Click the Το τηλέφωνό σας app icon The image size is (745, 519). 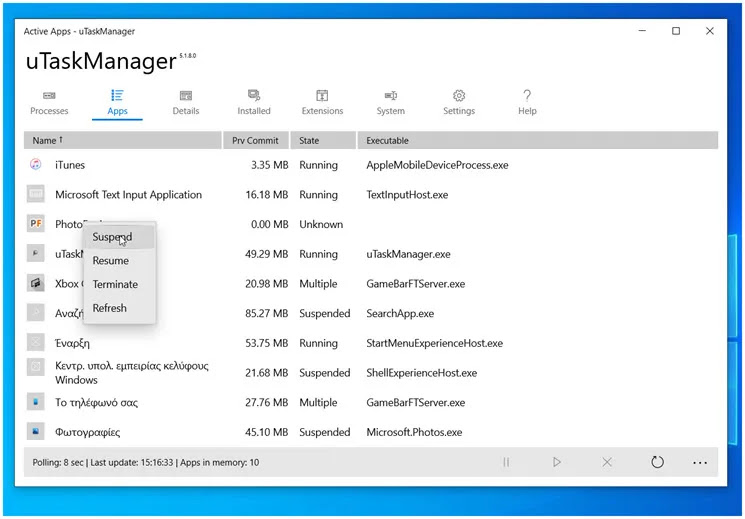[x=36, y=402]
